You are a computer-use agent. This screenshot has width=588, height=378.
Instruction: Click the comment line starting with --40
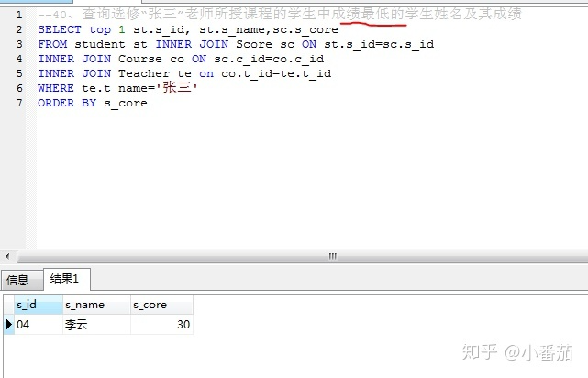click(x=280, y=15)
